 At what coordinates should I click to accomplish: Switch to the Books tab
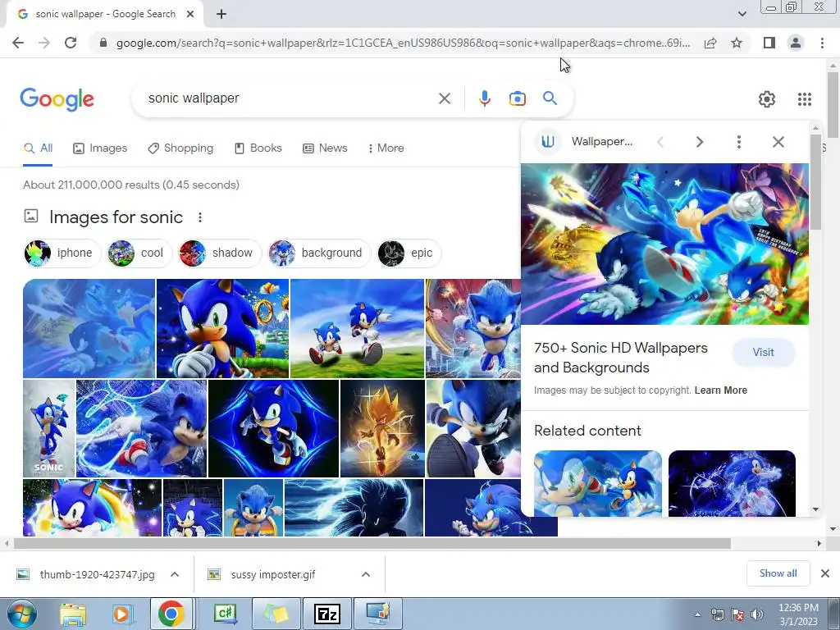(258, 148)
